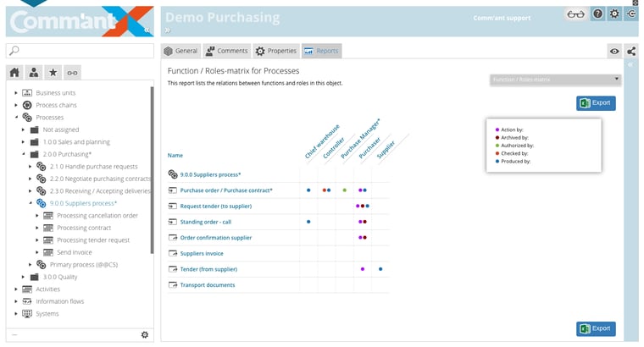Viewport: 644px width, 347px height.
Task: Click the top Export button
Action: click(x=596, y=103)
